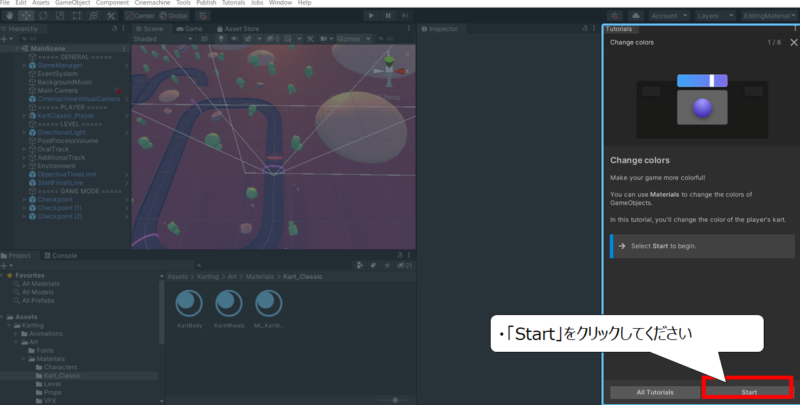This screenshot has width=800, height=405.
Task: Open the scene camera settings icon
Action: tap(323, 39)
